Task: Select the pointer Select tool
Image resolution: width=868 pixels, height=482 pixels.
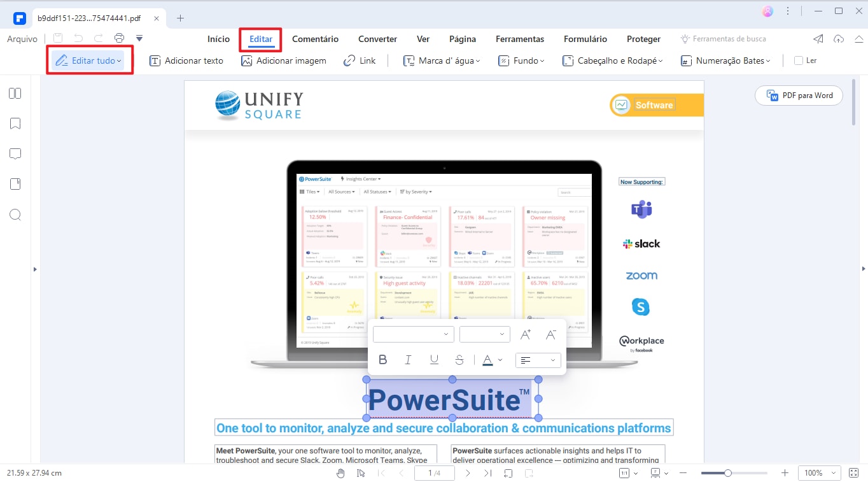Action: (361, 473)
